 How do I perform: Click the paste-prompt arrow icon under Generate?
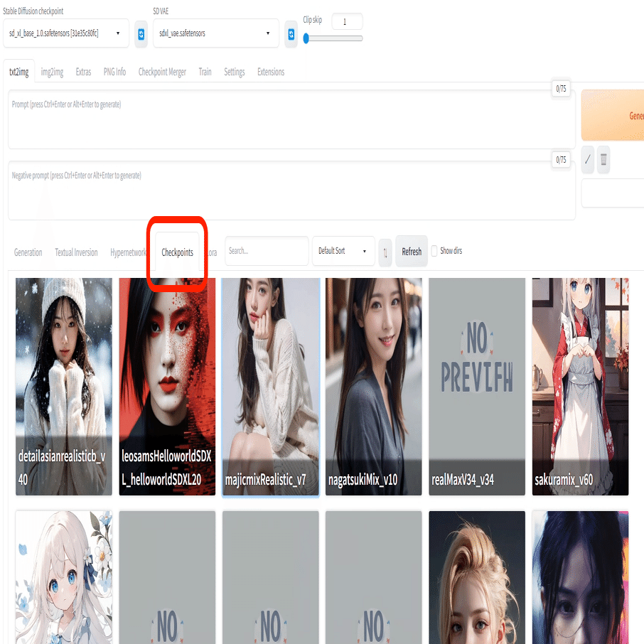tap(587, 159)
